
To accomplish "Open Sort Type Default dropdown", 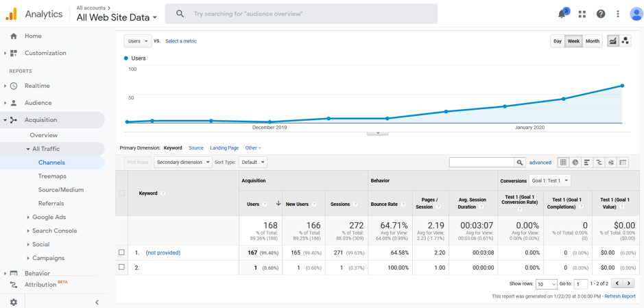I will (x=252, y=162).
